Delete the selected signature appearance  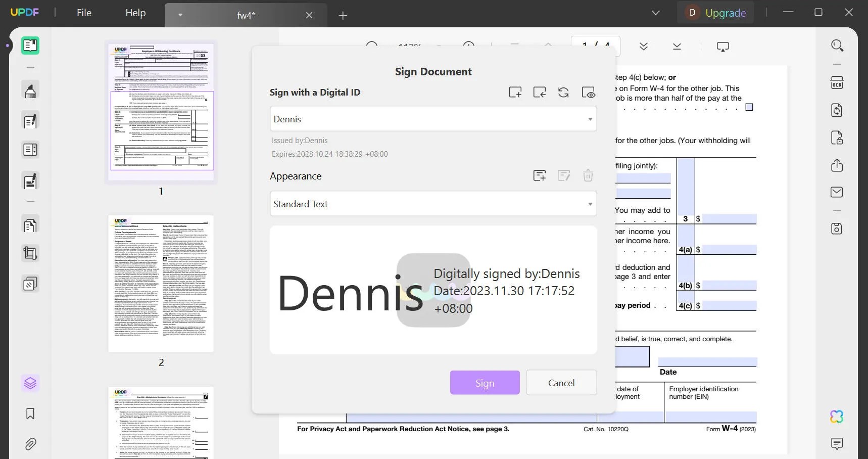[x=588, y=175]
